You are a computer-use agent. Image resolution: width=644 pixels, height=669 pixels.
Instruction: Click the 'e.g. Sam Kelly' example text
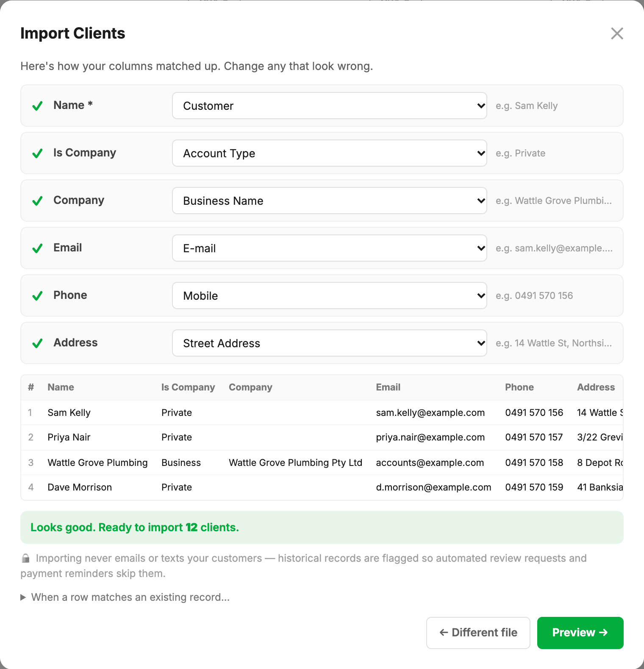(x=527, y=106)
